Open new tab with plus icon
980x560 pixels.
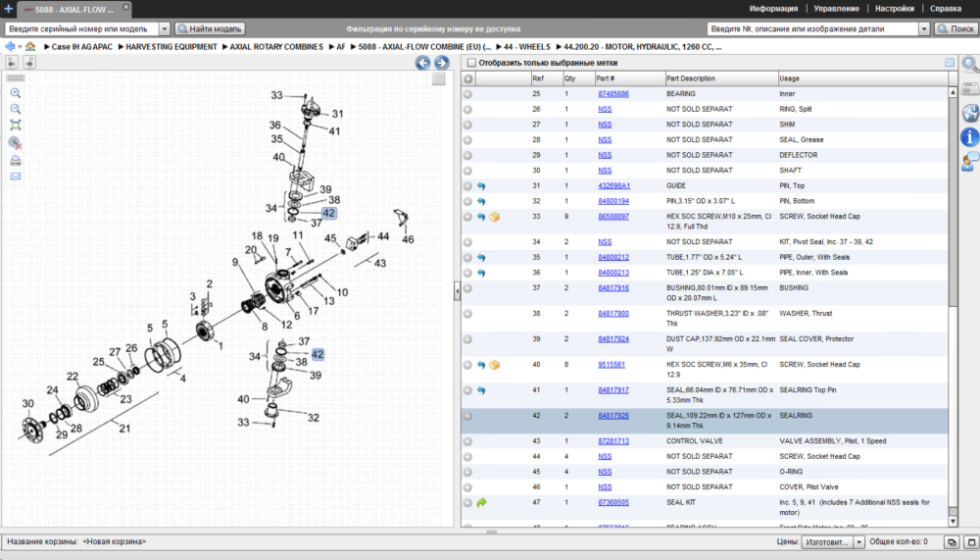point(8,9)
